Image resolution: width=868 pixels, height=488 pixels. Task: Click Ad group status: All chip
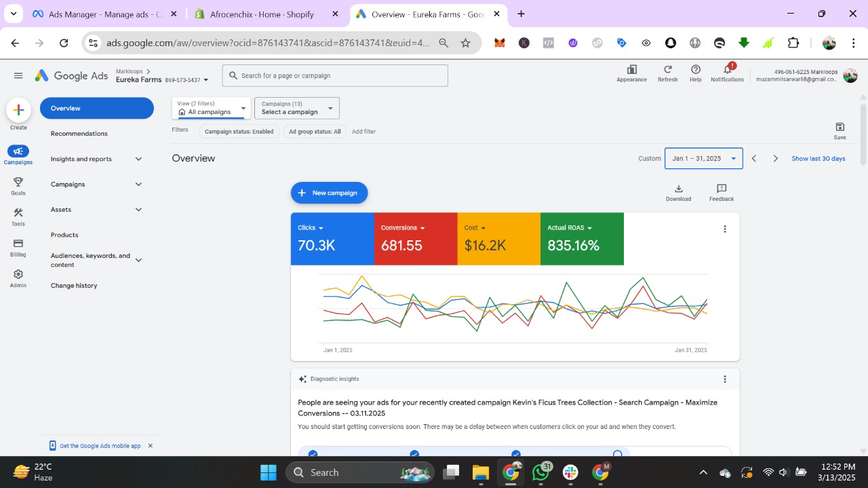315,132
